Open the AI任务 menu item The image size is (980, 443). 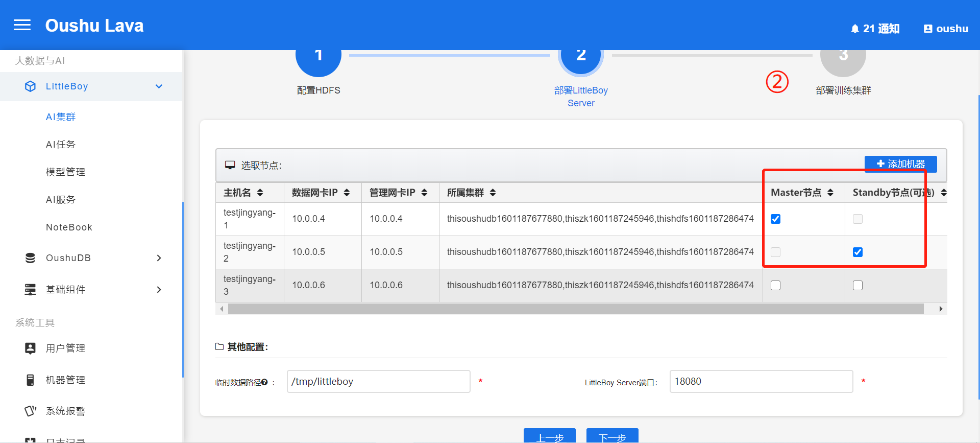pos(61,145)
